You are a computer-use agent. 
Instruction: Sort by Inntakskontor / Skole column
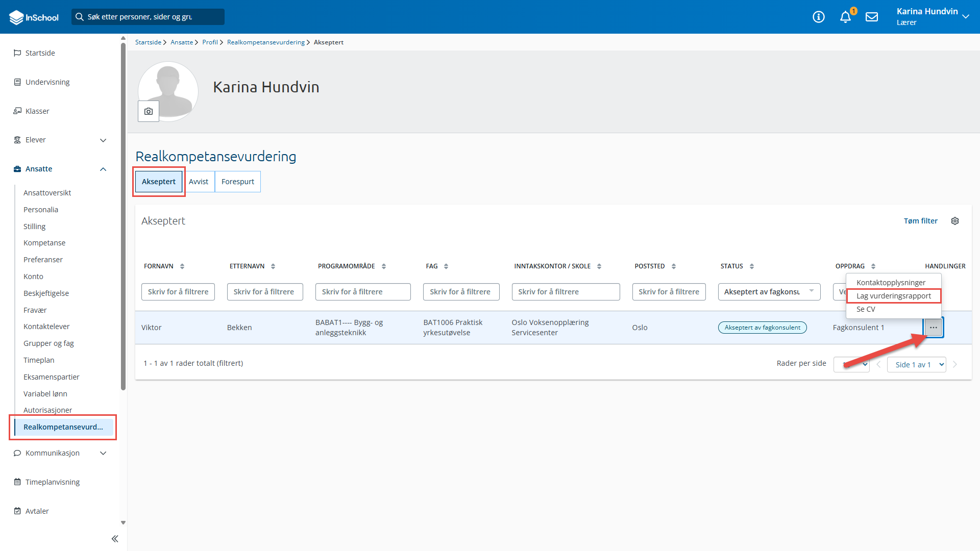599,266
